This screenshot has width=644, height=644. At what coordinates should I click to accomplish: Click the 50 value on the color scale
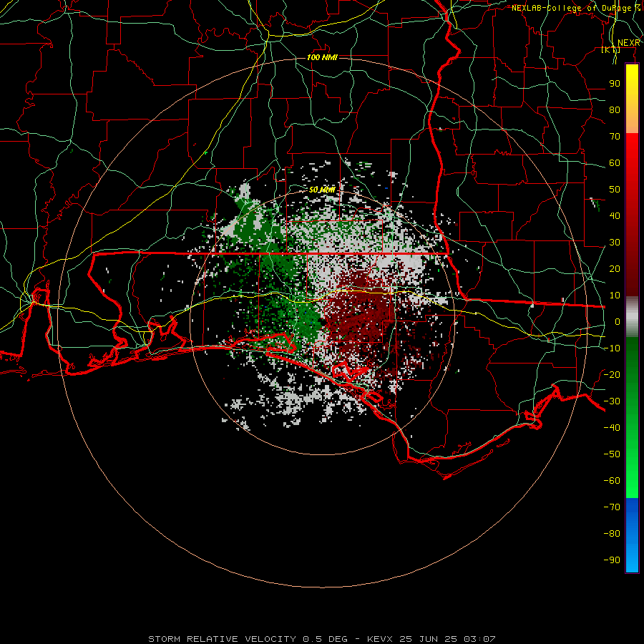[615, 190]
